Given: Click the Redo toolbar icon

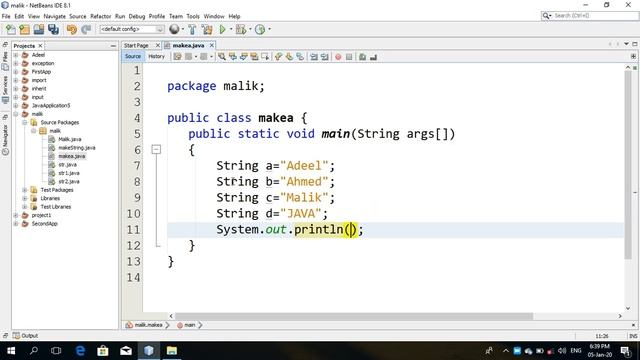Looking at the screenshot, I should (86, 29).
